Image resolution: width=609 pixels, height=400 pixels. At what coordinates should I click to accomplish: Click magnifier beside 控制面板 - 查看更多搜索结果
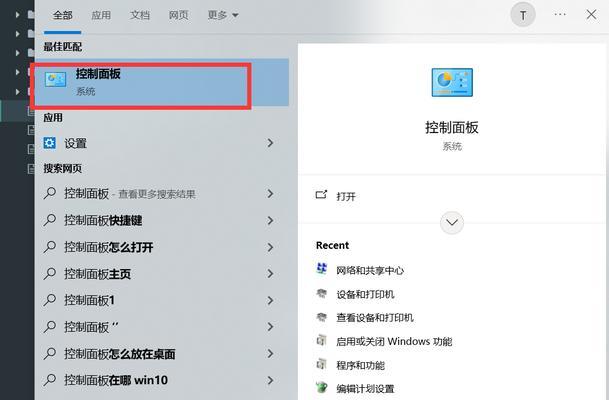pyautogui.click(x=50, y=193)
